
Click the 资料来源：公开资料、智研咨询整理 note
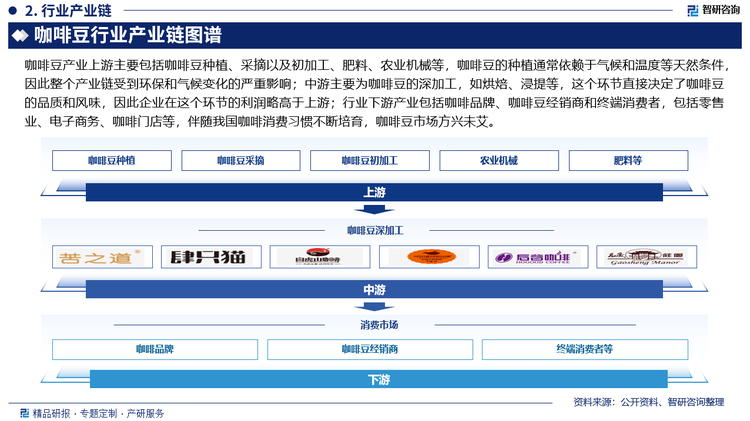649,402
